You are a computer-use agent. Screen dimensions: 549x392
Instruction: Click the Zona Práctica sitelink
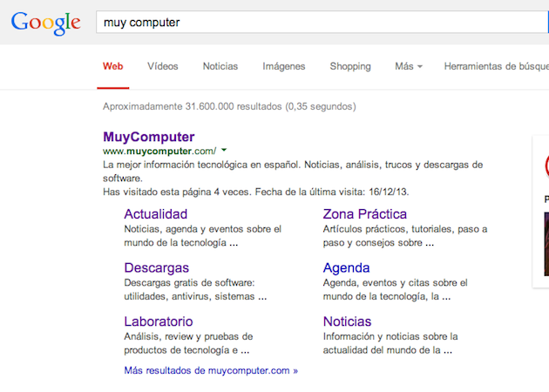[x=364, y=214]
